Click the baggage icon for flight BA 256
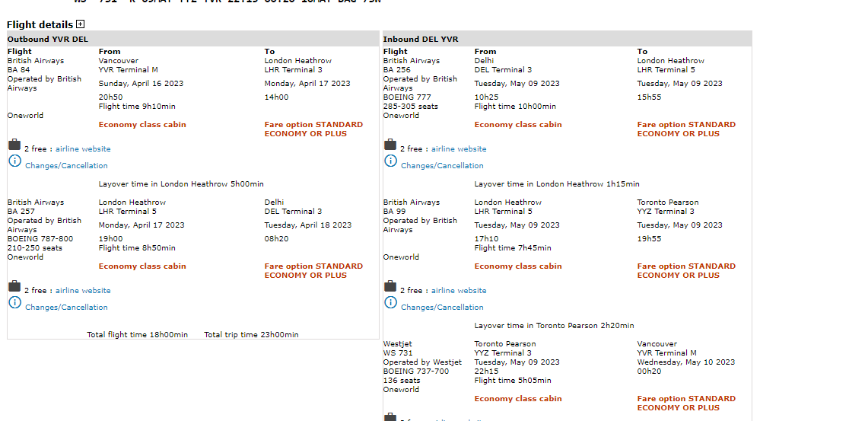This screenshot has width=868, height=421. pos(390,145)
